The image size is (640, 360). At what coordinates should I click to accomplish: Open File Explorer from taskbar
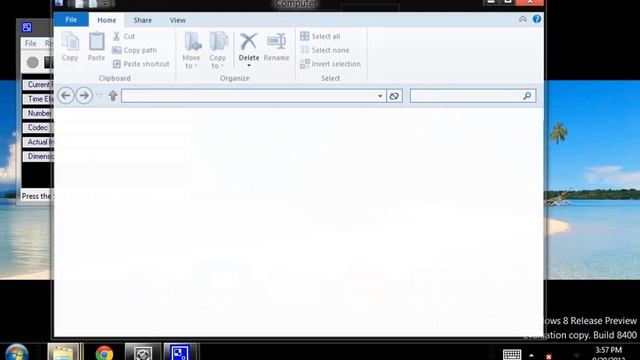64,352
